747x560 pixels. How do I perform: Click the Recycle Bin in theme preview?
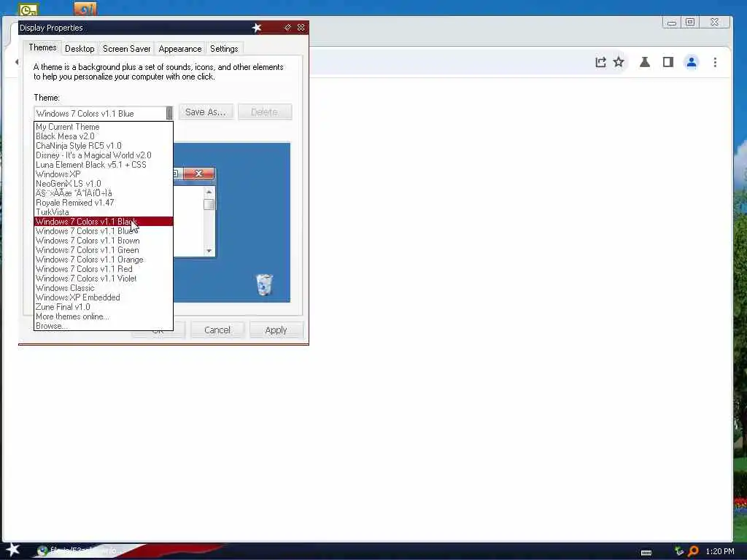coord(264,285)
